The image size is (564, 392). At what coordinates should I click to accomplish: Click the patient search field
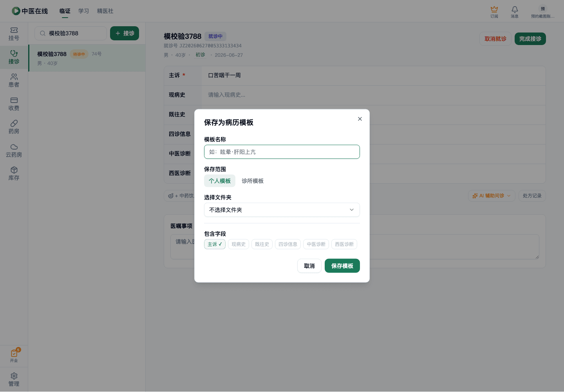[x=70, y=33]
